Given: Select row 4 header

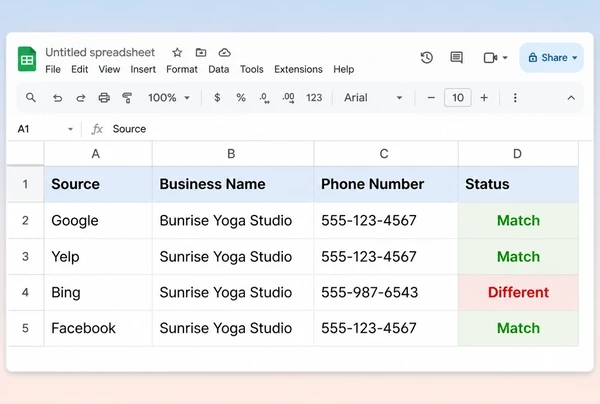Looking at the screenshot, I should 25,292.
